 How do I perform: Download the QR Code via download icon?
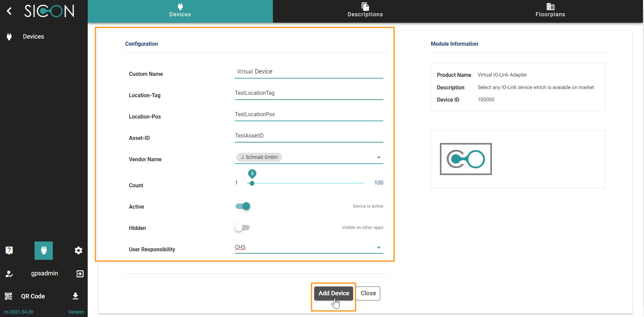tap(76, 296)
